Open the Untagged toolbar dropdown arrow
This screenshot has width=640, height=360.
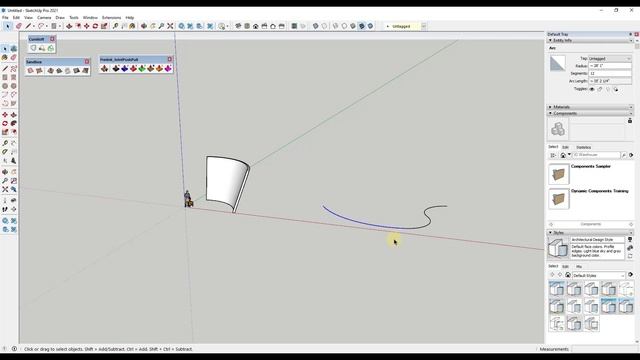point(424,26)
